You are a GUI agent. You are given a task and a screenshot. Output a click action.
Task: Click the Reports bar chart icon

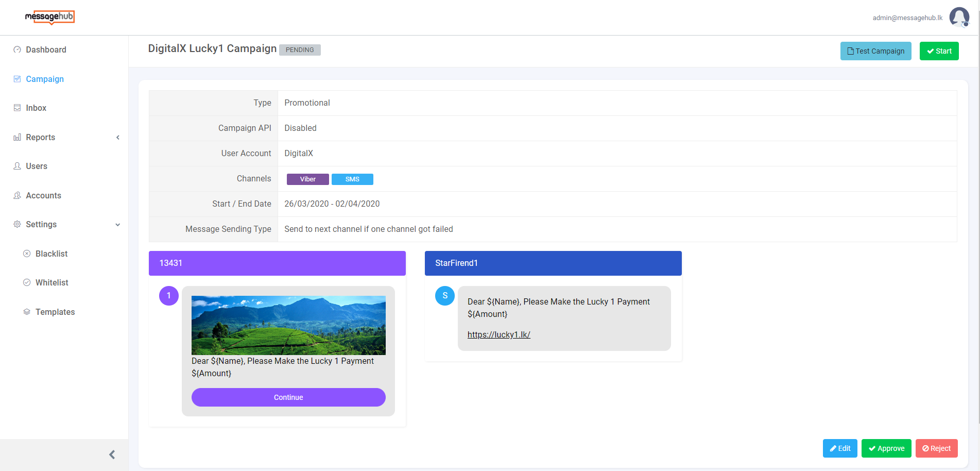pos(17,138)
